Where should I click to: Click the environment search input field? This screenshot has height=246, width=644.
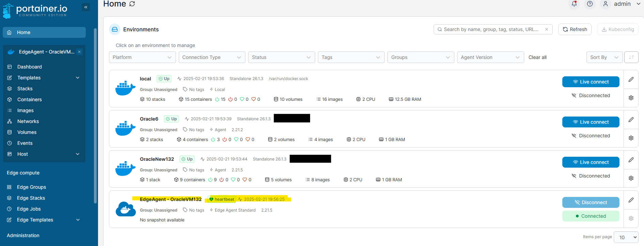click(491, 29)
